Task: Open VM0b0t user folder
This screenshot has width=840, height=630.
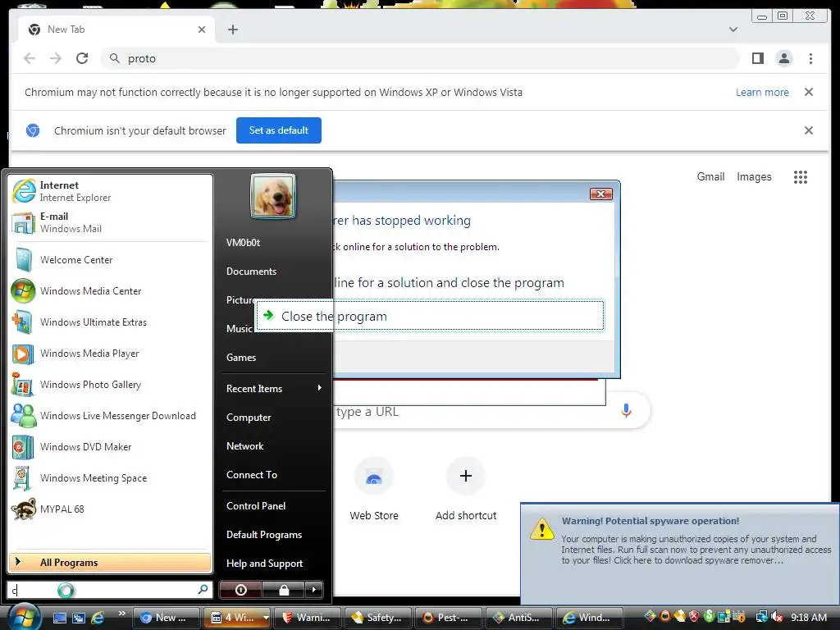Action: (x=243, y=243)
